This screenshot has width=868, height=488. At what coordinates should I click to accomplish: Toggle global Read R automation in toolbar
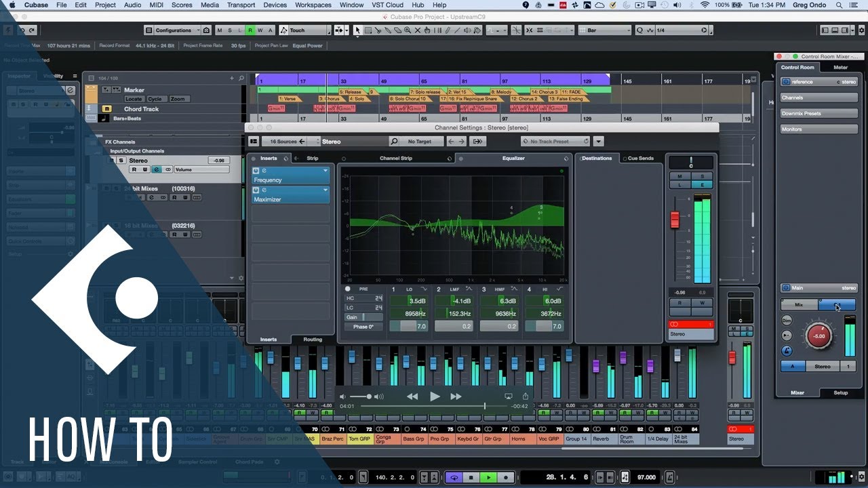click(250, 30)
